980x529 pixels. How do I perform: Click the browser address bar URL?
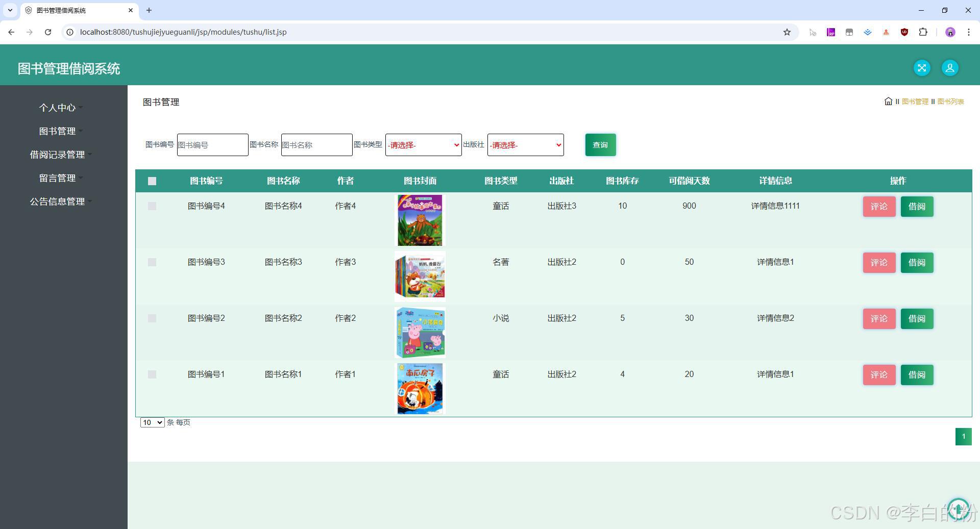pyautogui.click(x=183, y=32)
